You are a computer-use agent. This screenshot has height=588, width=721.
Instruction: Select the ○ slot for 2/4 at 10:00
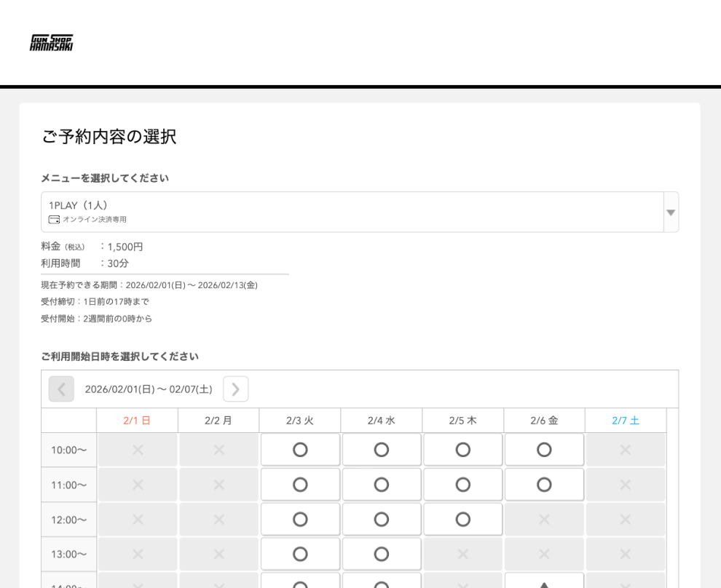(382, 450)
